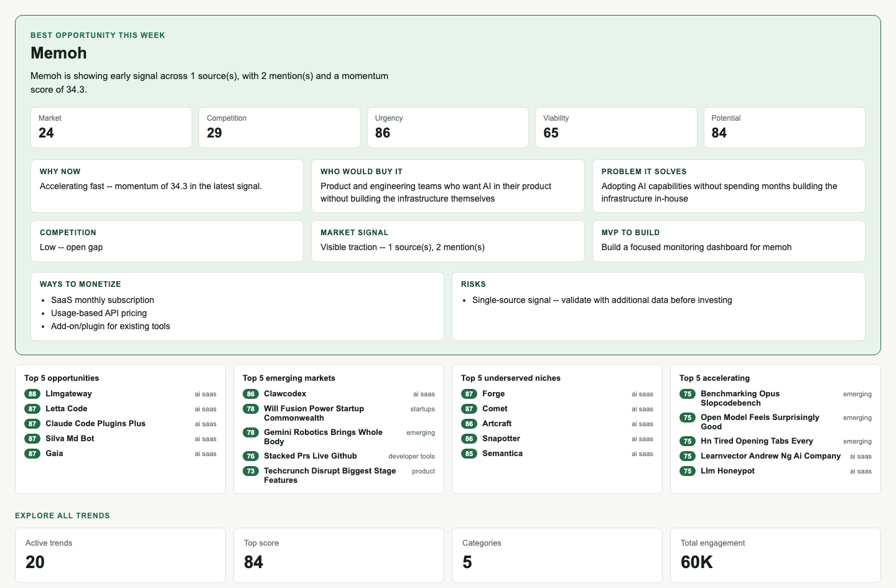Screen dimensions: 896x588
Task: Click the Gaia opportunity row
Action: (x=120, y=454)
